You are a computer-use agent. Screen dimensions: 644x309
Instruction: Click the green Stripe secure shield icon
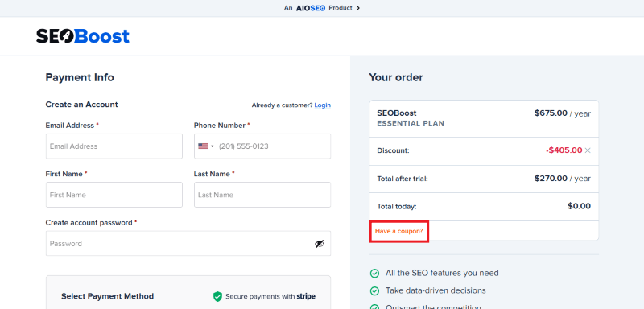click(x=217, y=296)
